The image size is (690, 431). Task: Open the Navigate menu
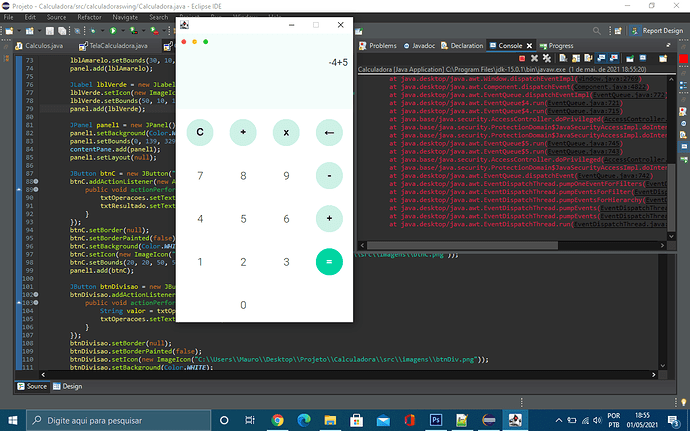click(125, 17)
